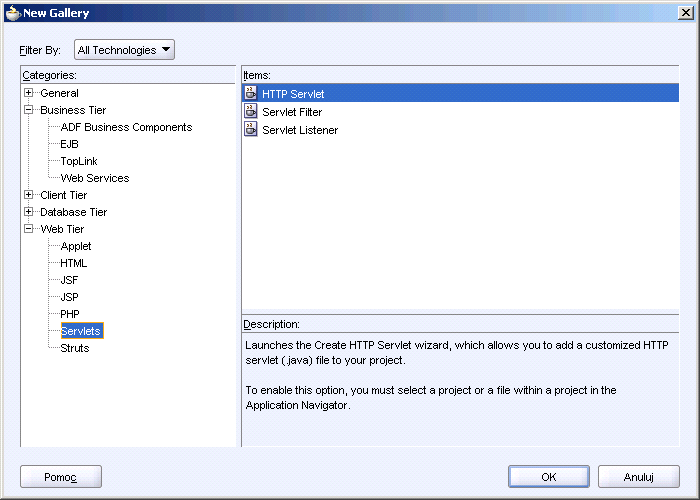Open help with the Pomoc button

(x=61, y=477)
